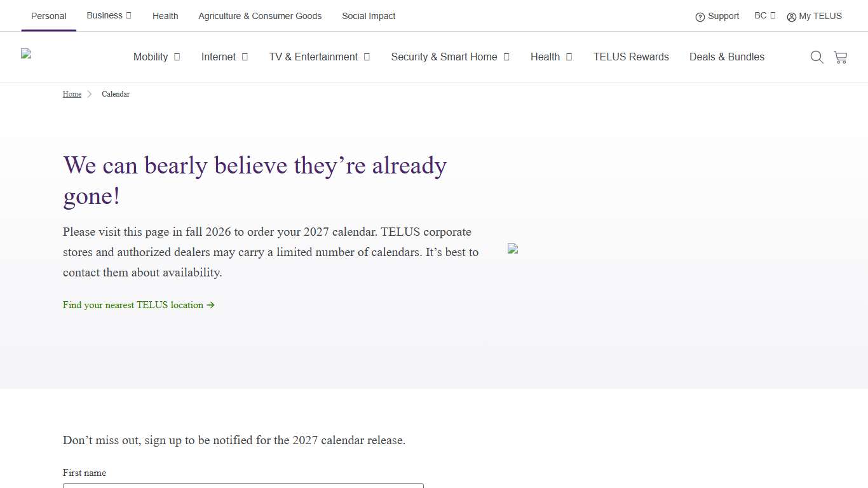Change the BC region selector
This screenshot has width=868, height=488.
(x=764, y=16)
